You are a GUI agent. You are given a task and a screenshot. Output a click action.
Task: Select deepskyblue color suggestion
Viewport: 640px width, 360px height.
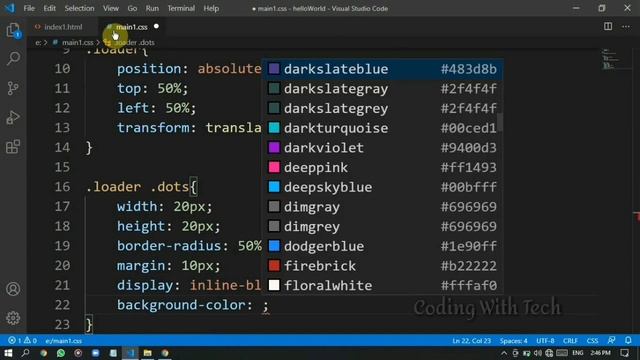382,187
